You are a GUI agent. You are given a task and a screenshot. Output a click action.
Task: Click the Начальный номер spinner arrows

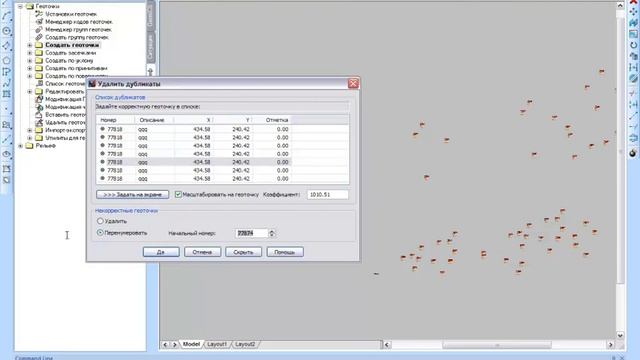[272, 233]
